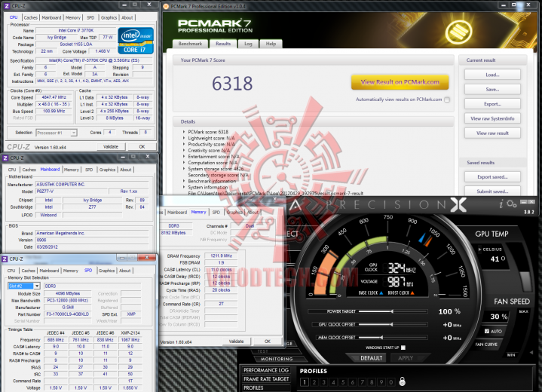This screenshot has height=392, width=542.
Task: Minimize the Precision X window
Action: click(524, 202)
